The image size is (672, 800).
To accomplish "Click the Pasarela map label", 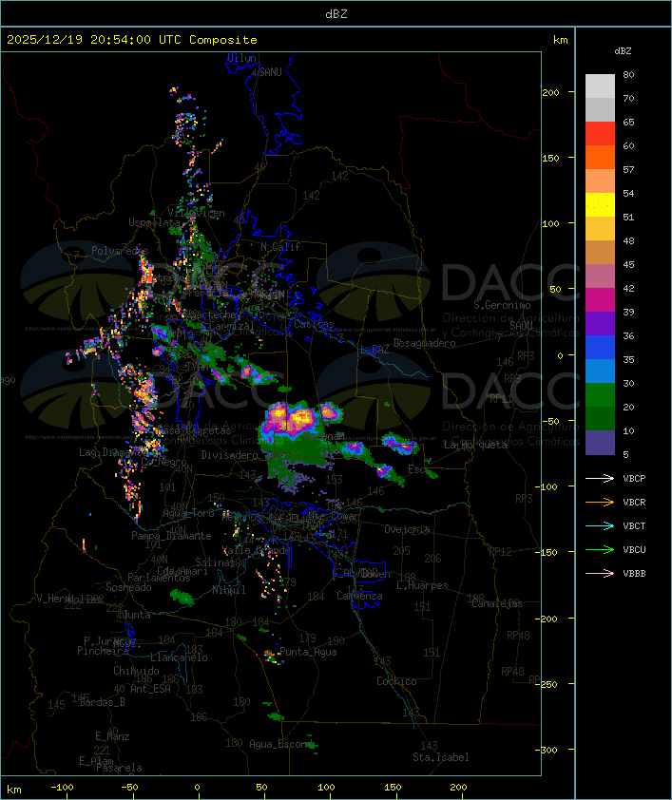I will tap(119, 768).
